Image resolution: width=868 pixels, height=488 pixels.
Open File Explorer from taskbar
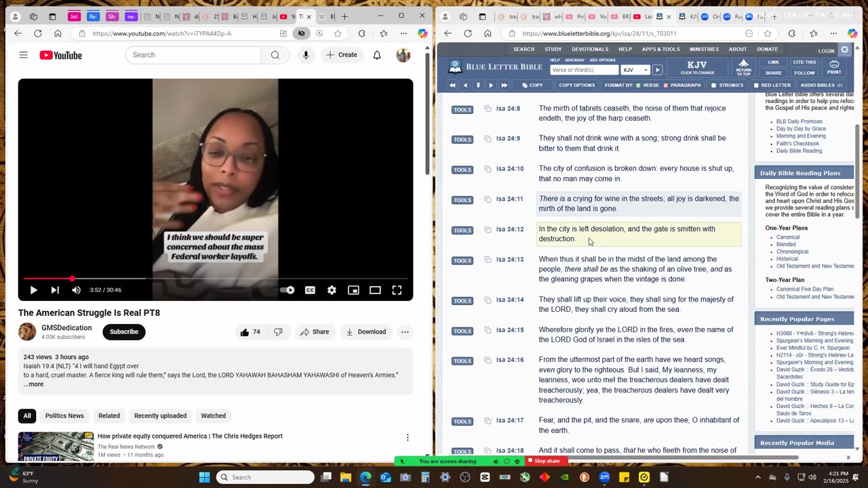[346, 477]
